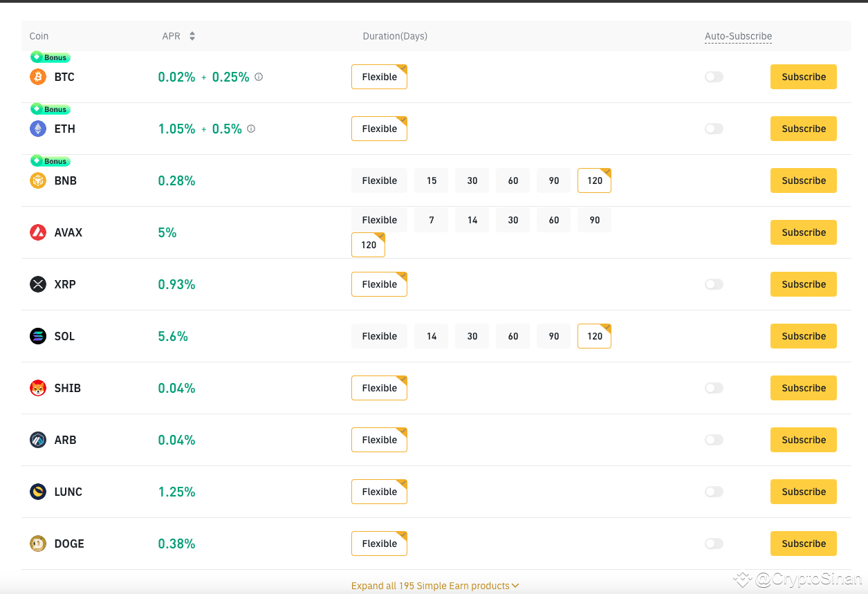Screen dimensions: 868x594
Task: Click the DOGE coin icon
Action: [37, 544]
